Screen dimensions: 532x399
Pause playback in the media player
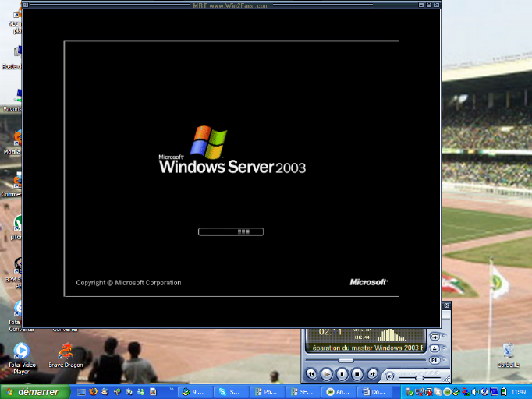[342, 374]
